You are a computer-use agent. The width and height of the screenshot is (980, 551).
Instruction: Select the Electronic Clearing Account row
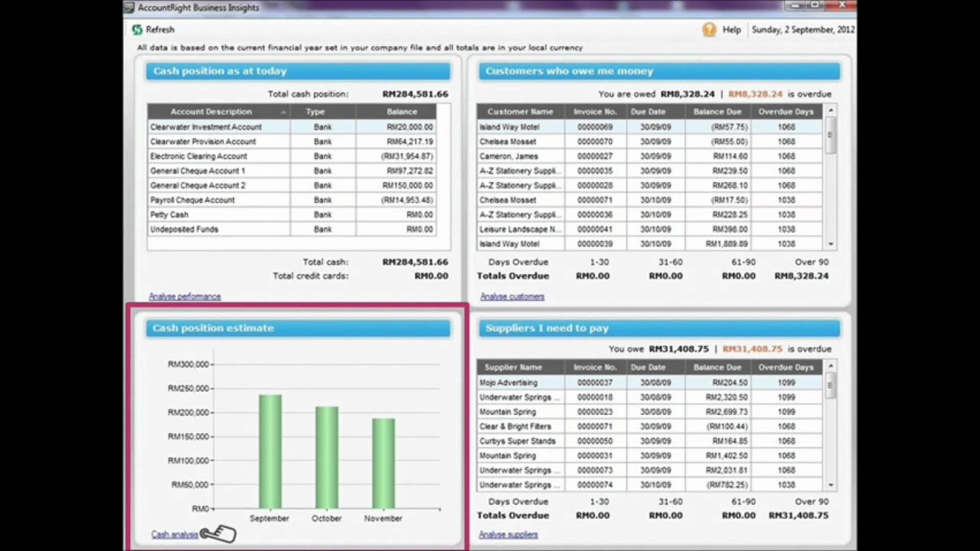tap(292, 156)
